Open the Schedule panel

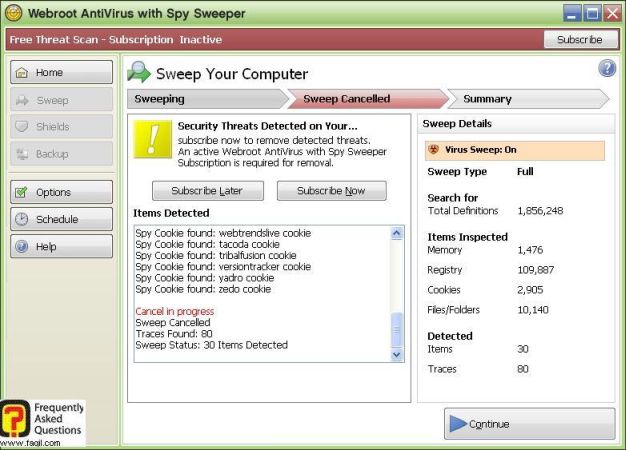click(x=61, y=219)
